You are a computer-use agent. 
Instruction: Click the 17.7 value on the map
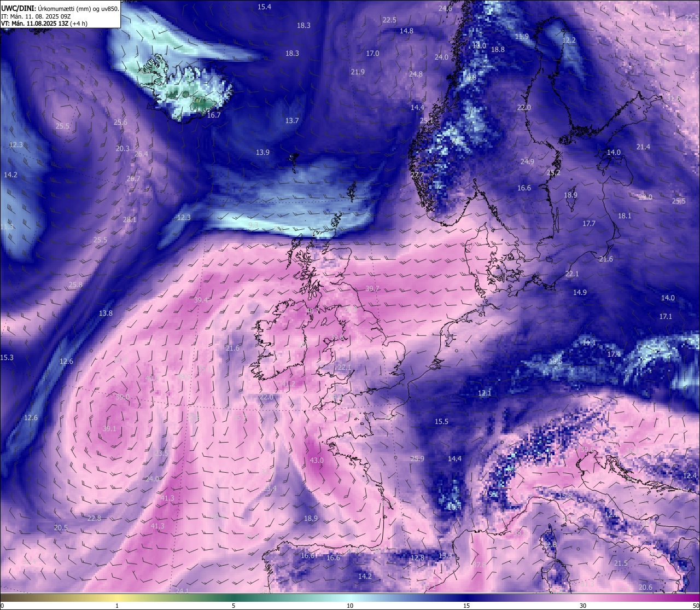click(588, 223)
